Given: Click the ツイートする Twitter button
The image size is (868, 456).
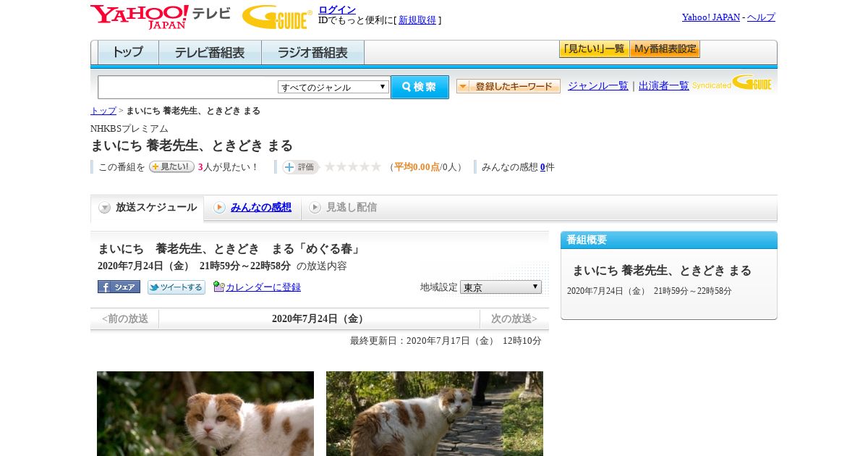Looking at the screenshot, I should [x=176, y=287].
